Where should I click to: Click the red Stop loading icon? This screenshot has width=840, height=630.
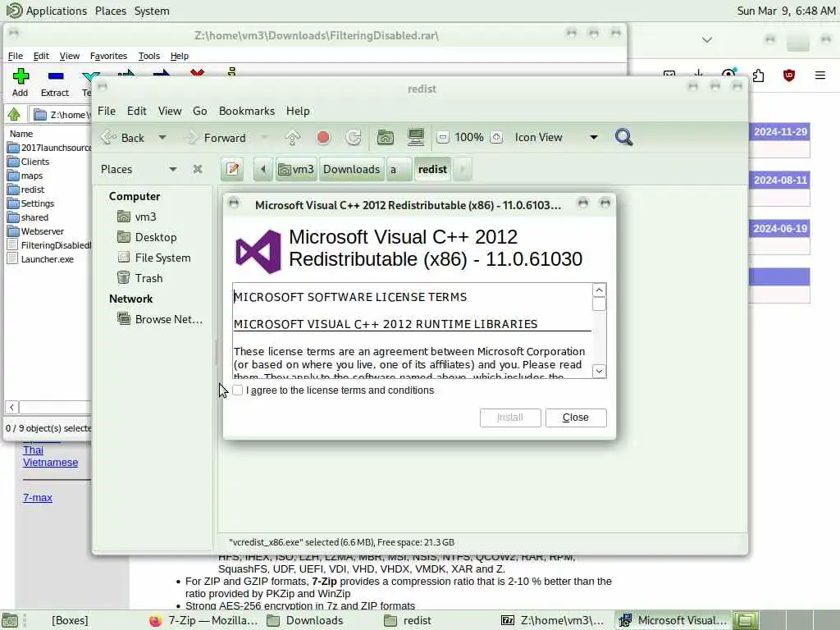point(323,138)
